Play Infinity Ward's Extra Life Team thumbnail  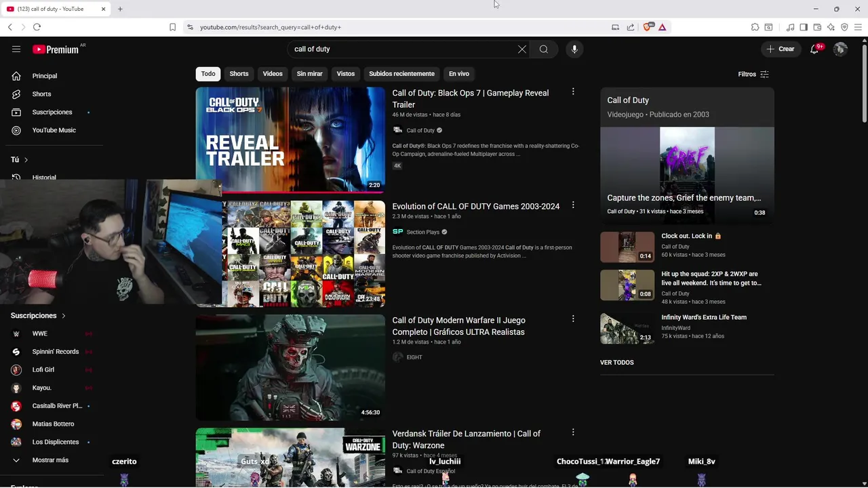pos(627,329)
